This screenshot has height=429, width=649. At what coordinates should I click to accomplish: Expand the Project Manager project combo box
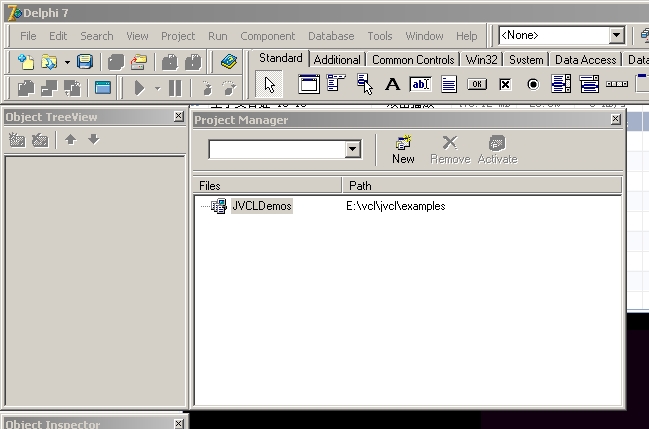(352, 149)
